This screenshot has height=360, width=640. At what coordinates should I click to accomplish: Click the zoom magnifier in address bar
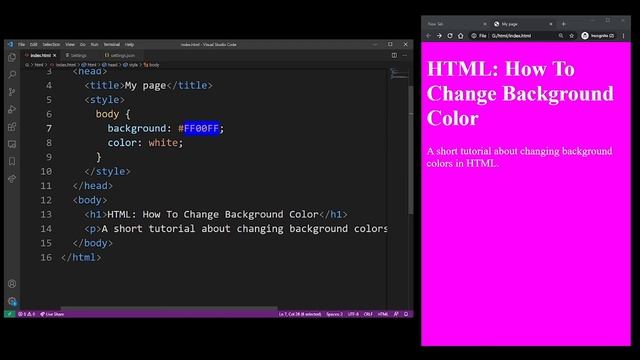561,36
